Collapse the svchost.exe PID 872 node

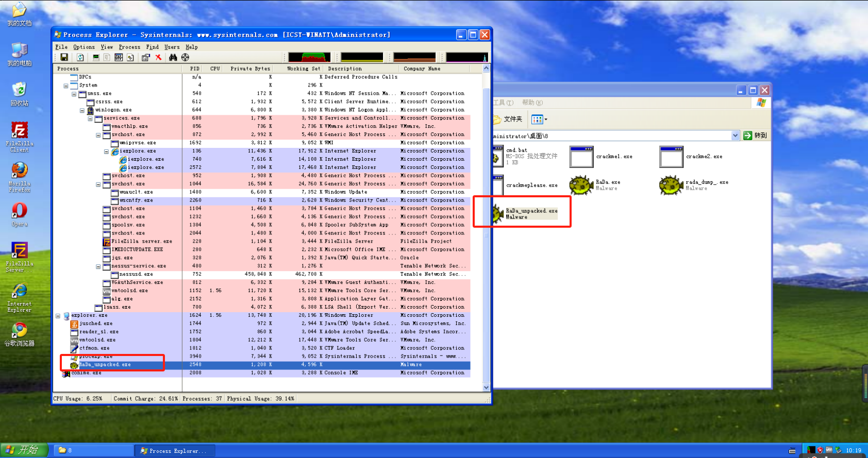[x=98, y=135]
